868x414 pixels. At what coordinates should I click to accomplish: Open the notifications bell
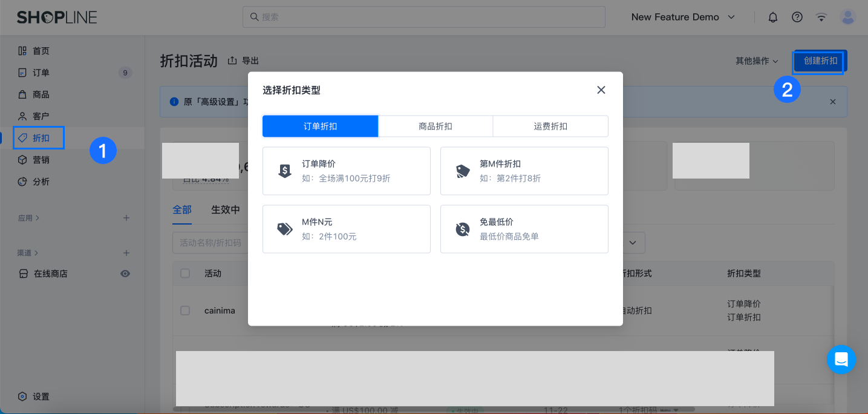pos(773,17)
